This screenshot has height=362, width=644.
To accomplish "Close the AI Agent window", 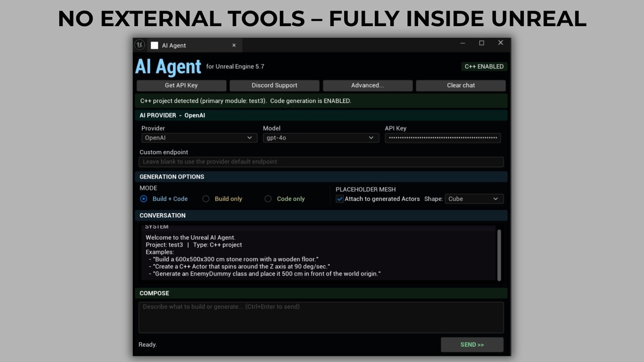I will coord(501,43).
